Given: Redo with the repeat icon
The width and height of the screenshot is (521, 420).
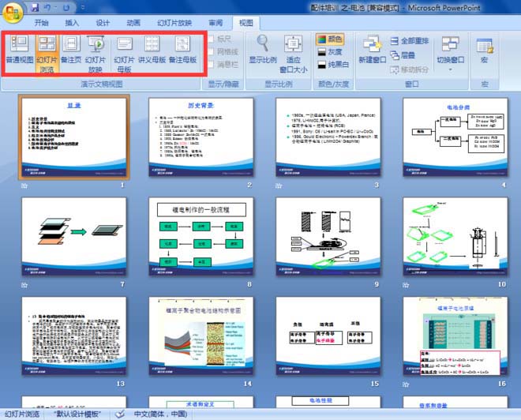Looking at the screenshot, I should tap(66, 7).
